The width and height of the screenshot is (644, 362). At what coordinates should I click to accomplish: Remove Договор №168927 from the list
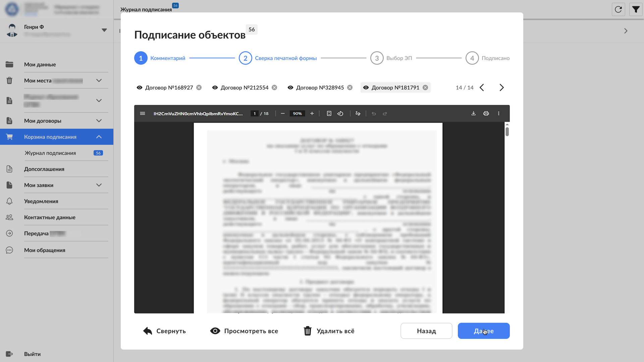tap(199, 87)
